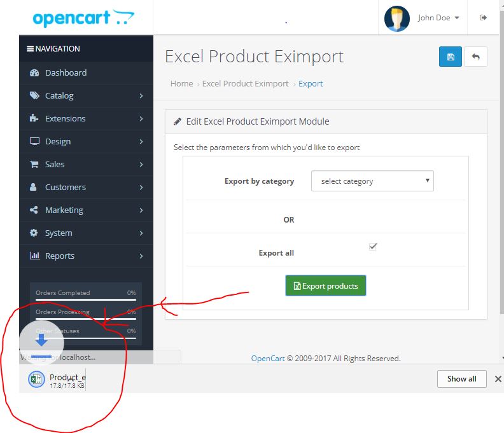Toggle the navigation hamburger icon

pyautogui.click(x=30, y=49)
